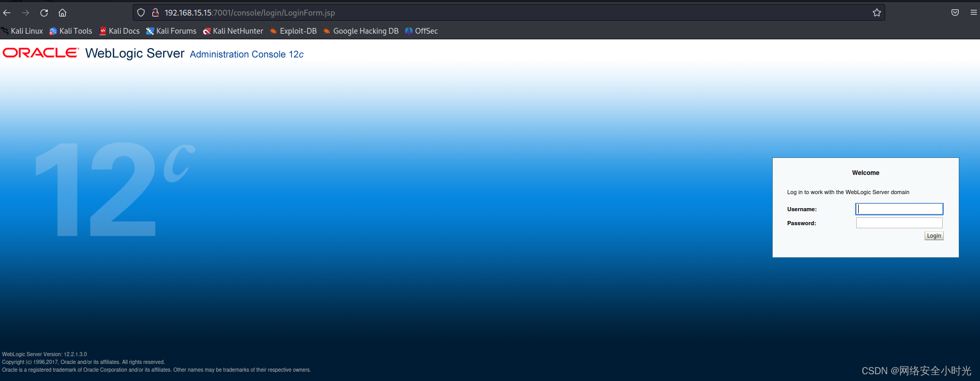Click the address bar URL
This screenshot has width=980, height=381.
(x=250, y=12)
